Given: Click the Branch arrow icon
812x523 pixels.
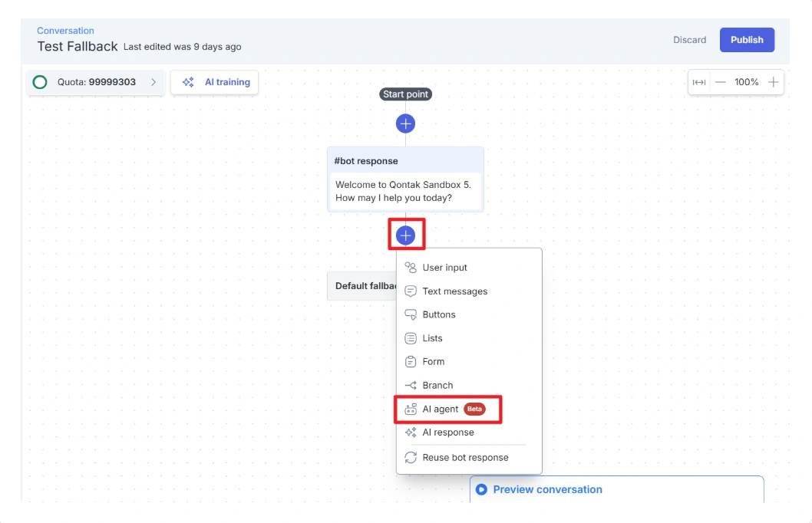Looking at the screenshot, I should point(410,386).
